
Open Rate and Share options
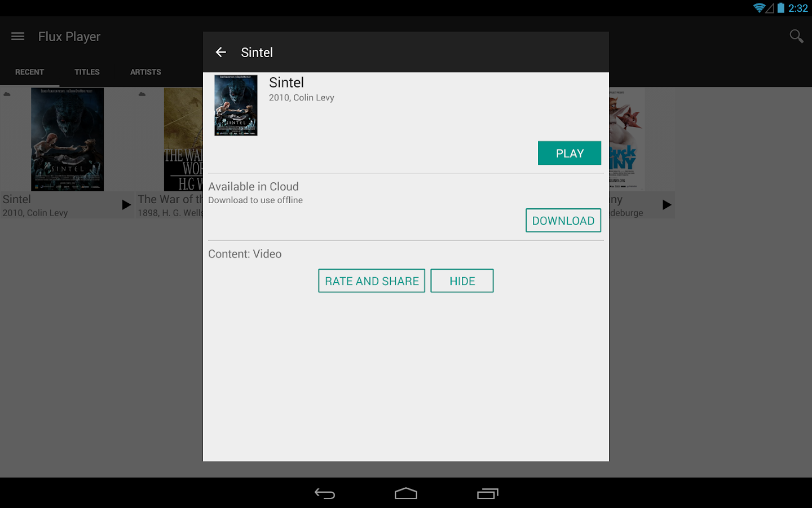point(372,281)
